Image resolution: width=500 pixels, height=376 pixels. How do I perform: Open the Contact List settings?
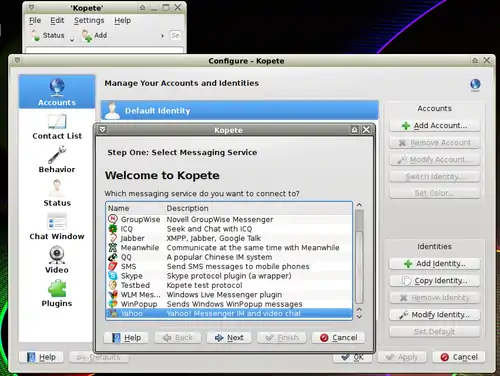[x=57, y=127]
